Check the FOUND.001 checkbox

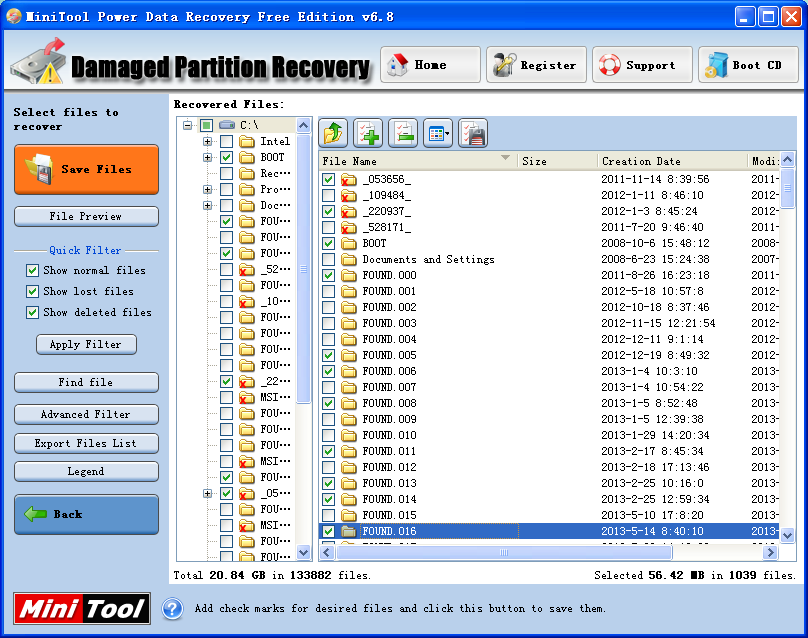328,291
